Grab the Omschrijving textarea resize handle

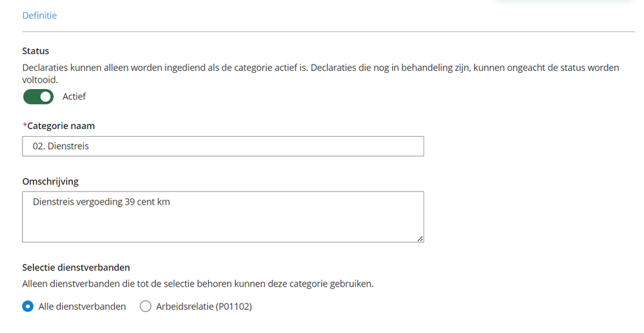(420, 238)
